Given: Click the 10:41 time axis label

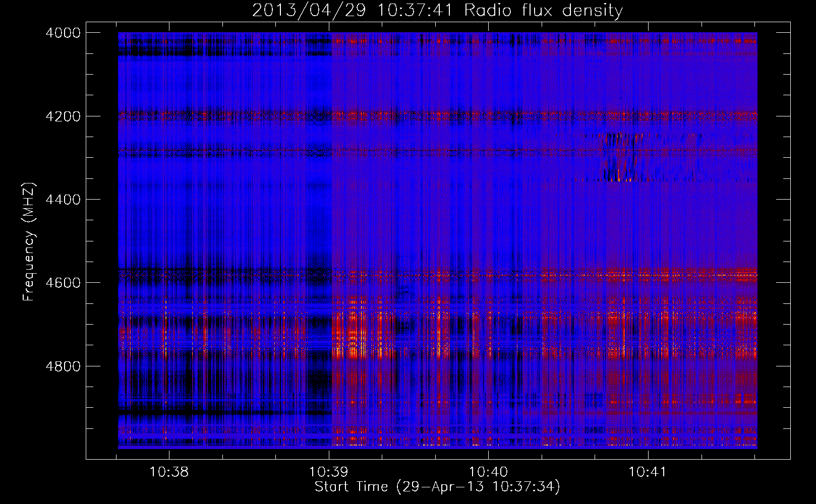Looking at the screenshot, I should 648,472.
